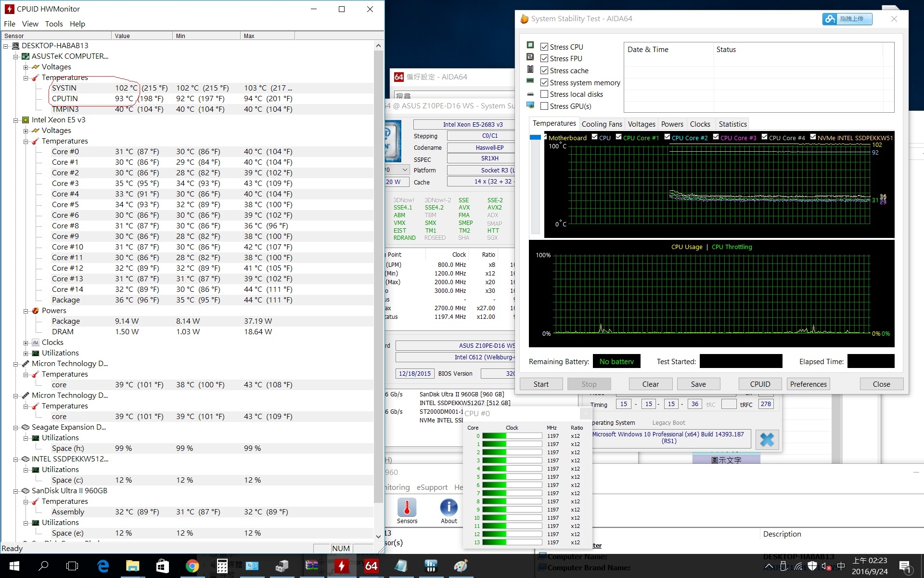Click temperature graph vertical slider bar
This screenshot has height=578, width=924.
pos(535,184)
